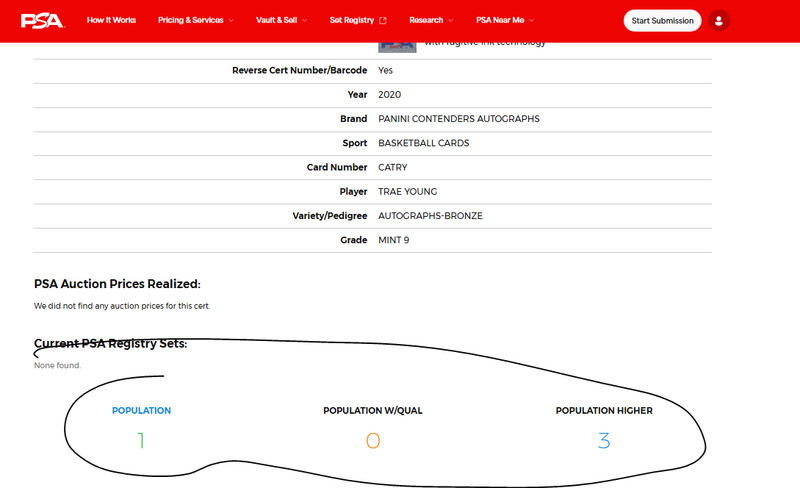Open Set Registry link
Image resolution: width=800 pixels, height=488 pixels.
[x=352, y=20]
